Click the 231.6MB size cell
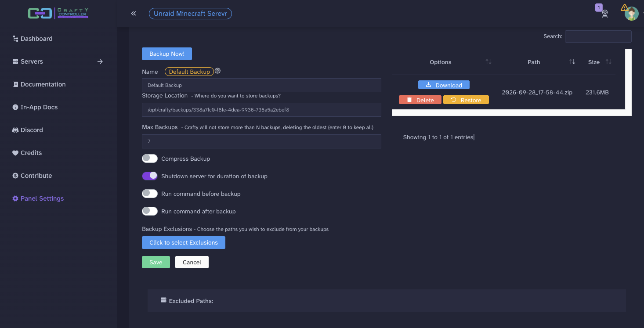644x328 pixels. 597,93
